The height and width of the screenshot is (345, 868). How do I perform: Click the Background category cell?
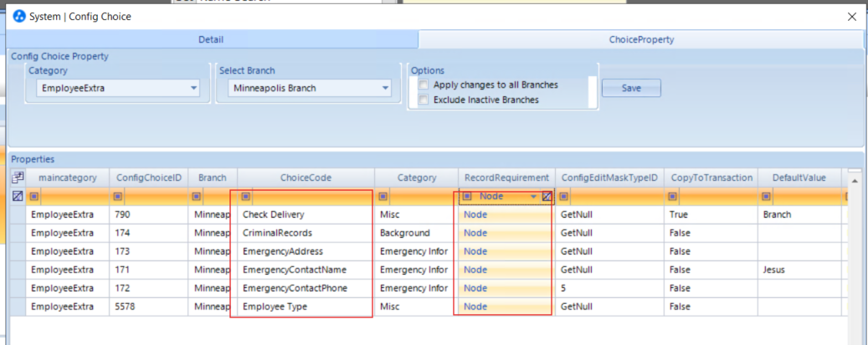click(416, 233)
